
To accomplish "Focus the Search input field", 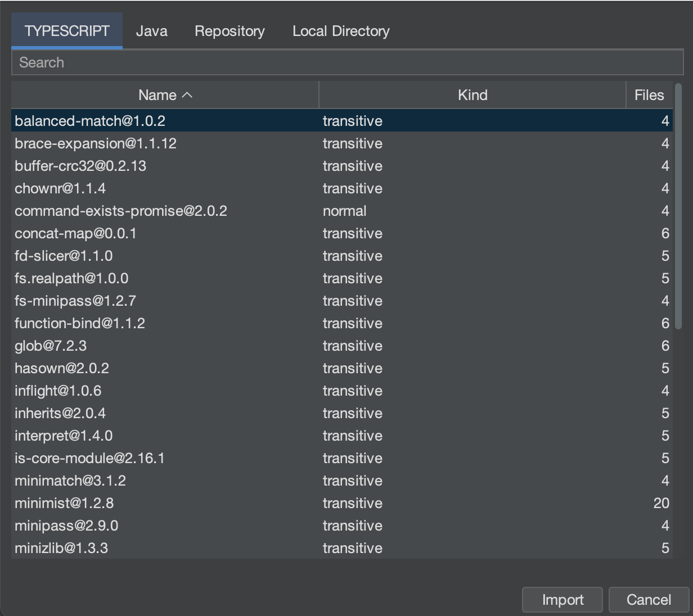I will (x=346, y=62).
